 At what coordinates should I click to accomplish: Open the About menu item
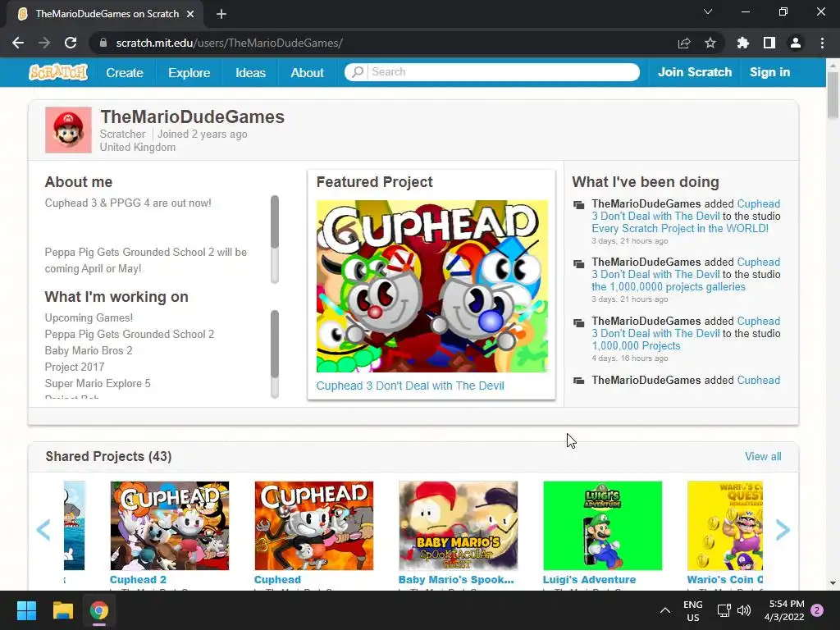click(x=307, y=72)
